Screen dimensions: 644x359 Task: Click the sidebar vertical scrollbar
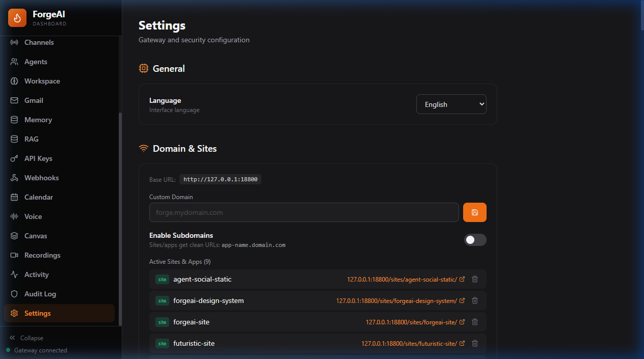coord(120,219)
